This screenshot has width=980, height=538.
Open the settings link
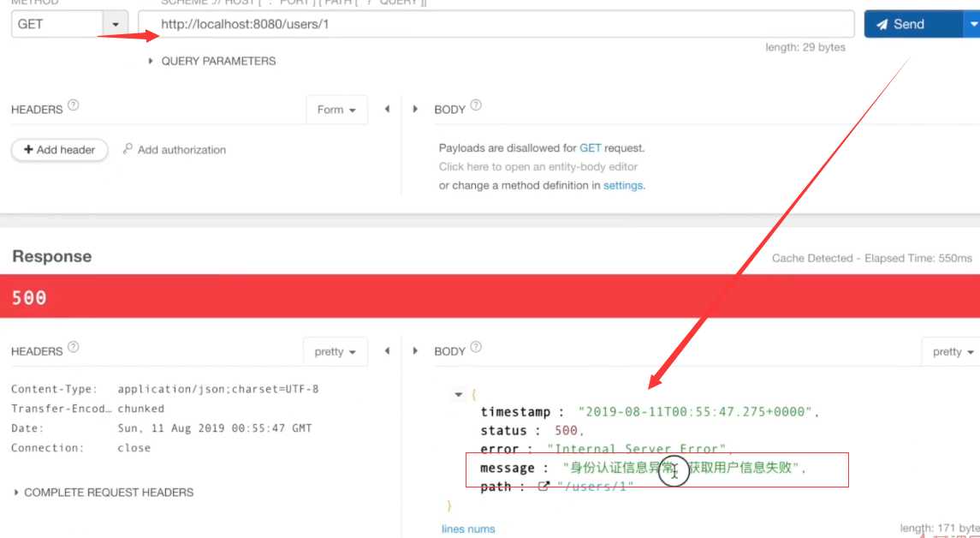(x=622, y=186)
